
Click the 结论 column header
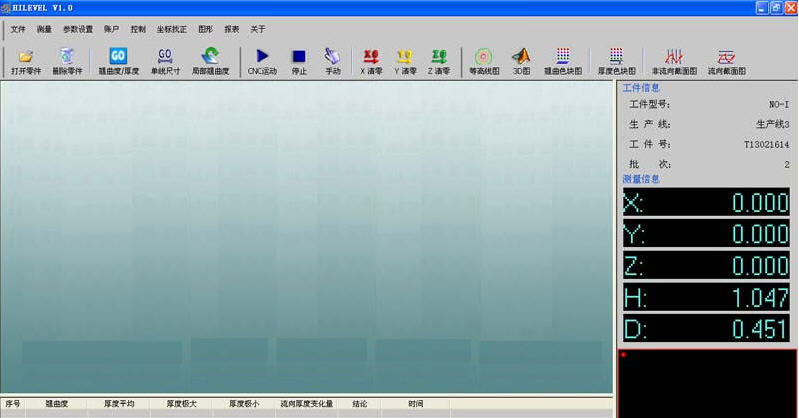360,404
